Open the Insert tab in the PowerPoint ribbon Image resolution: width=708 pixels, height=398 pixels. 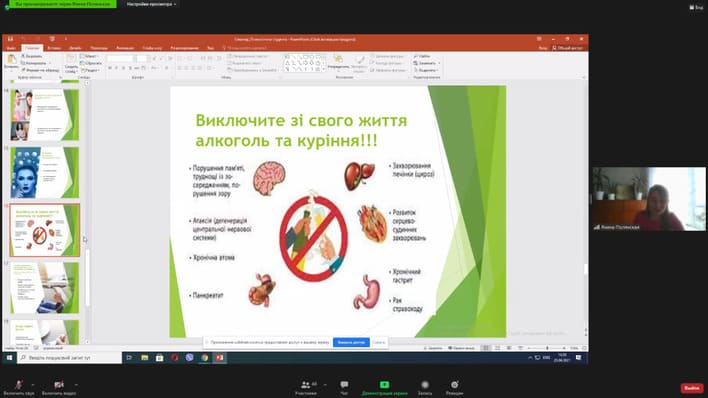click(54, 48)
